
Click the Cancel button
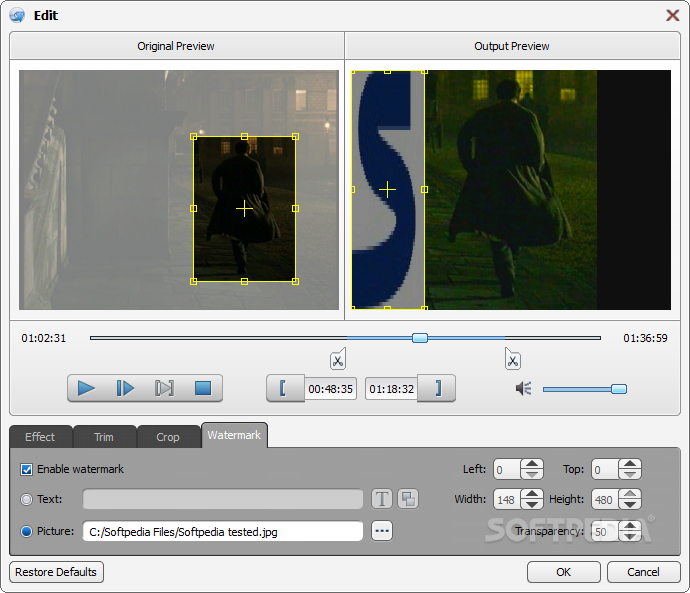(643, 572)
